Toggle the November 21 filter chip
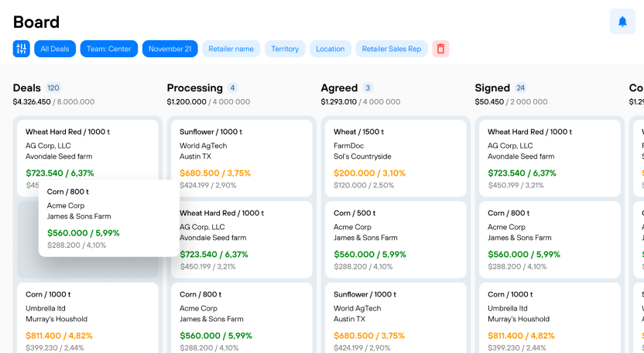 [x=170, y=49]
